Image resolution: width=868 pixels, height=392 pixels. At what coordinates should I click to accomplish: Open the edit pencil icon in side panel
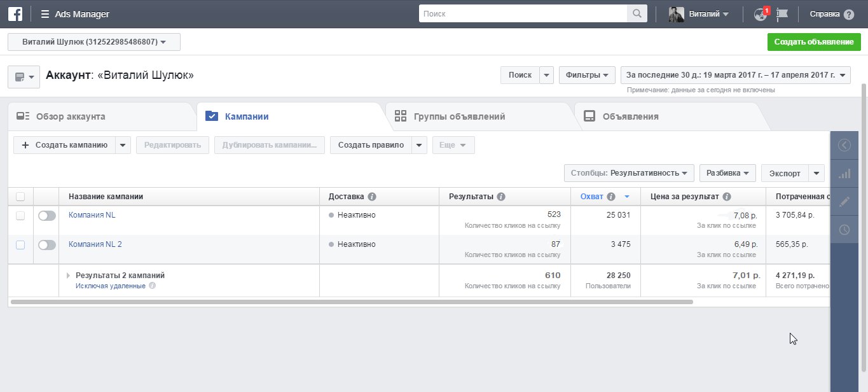click(844, 202)
